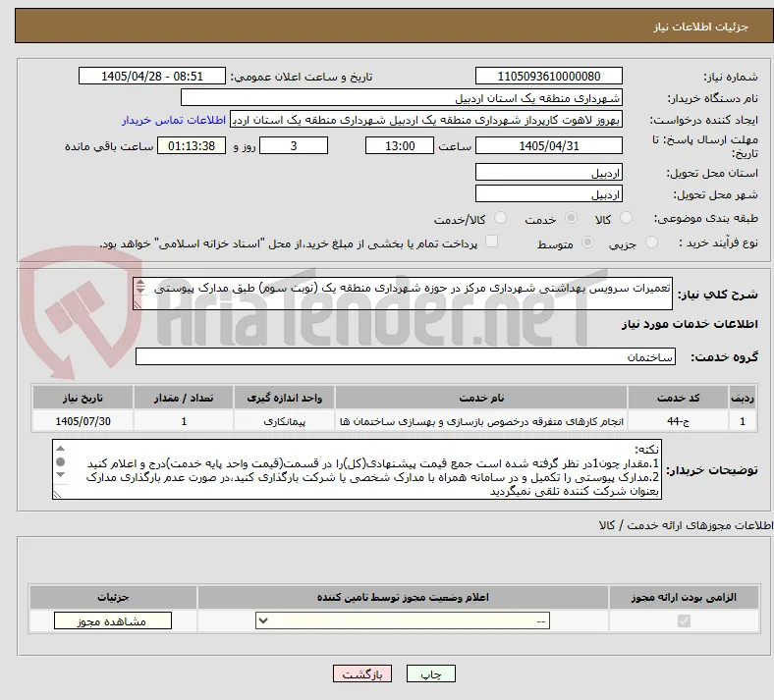Click the announcement date field 1405/04/28
The width and height of the screenshot is (774, 700).
coord(152,76)
